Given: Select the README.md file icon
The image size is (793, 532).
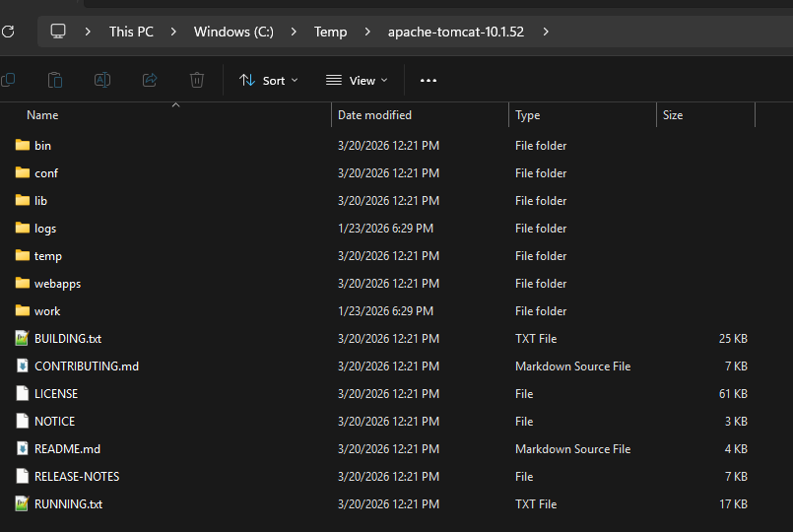Looking at the screenshot, I should pos(23,448).
